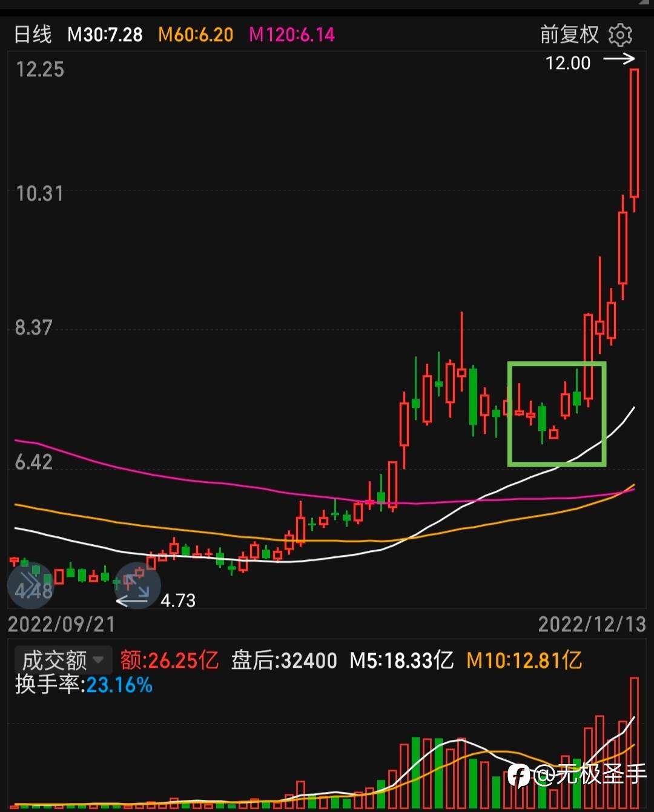This screenshot has width=654, height=812.
Task: Tap the start date 2022/09/21
Action: coord(61,624)
